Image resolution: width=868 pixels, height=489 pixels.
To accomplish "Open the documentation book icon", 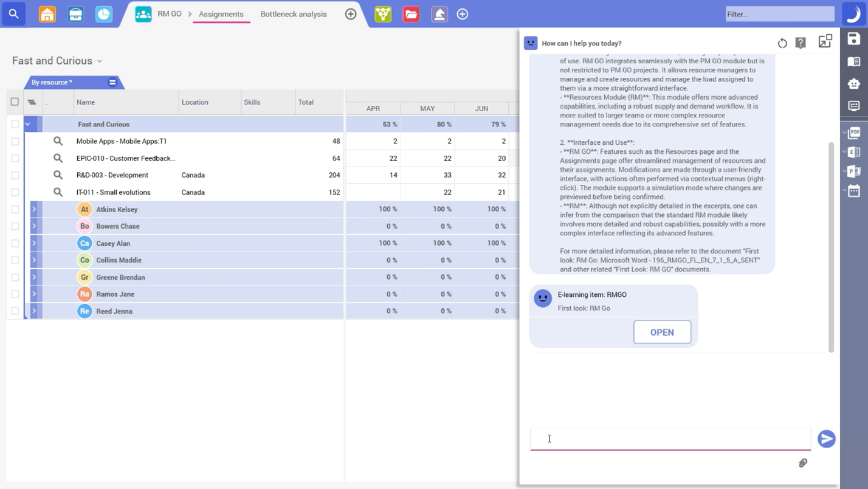I will coord(853,61).
